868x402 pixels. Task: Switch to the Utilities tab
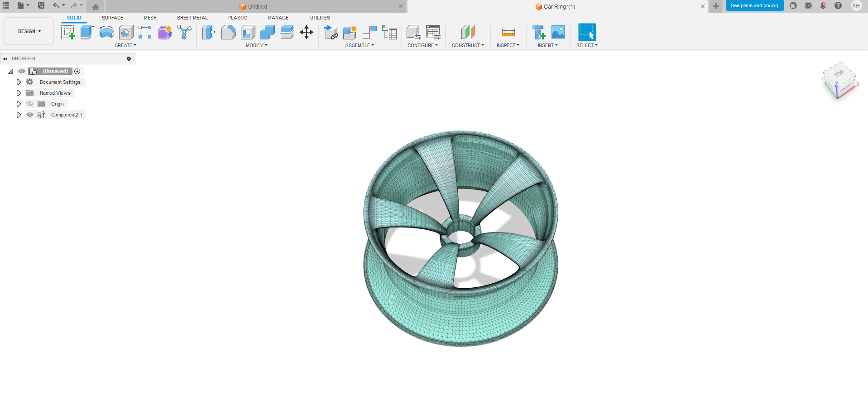[x=320, y=18]
